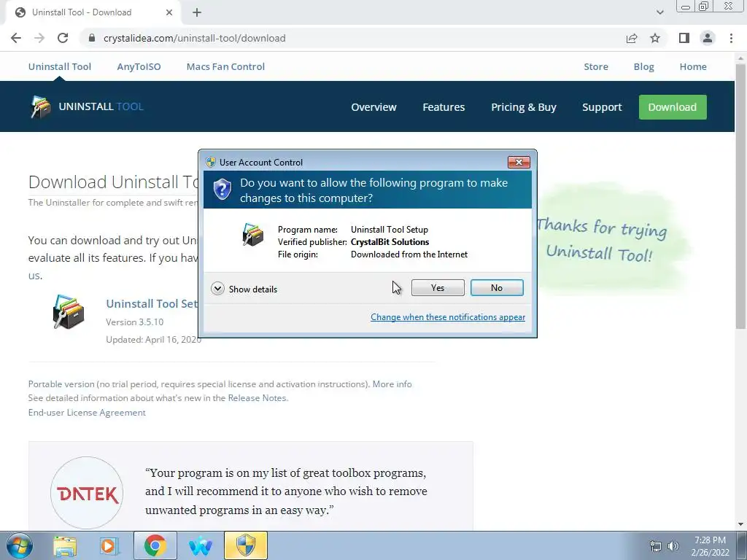
Task: Open Chrome profile avatar
Action: [708, 38]
